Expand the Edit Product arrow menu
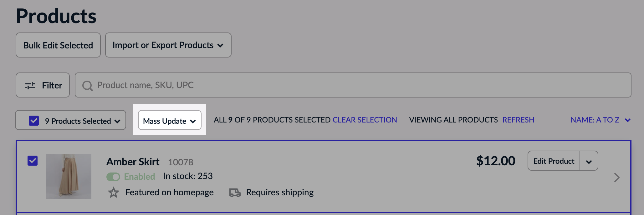 (589, 161)
